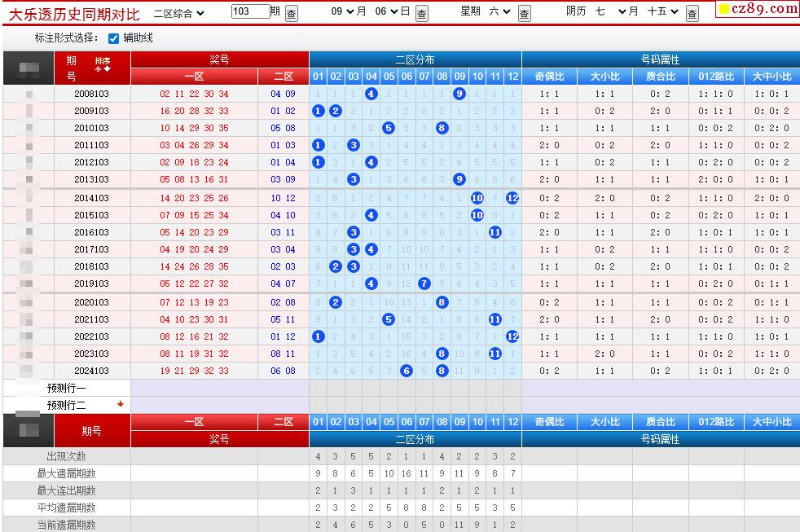Image resolution: width=800 pixels, height=532 pixels.
Task: Select blue ball 9 in the 2008103 row
Action: tap(459, 94)
